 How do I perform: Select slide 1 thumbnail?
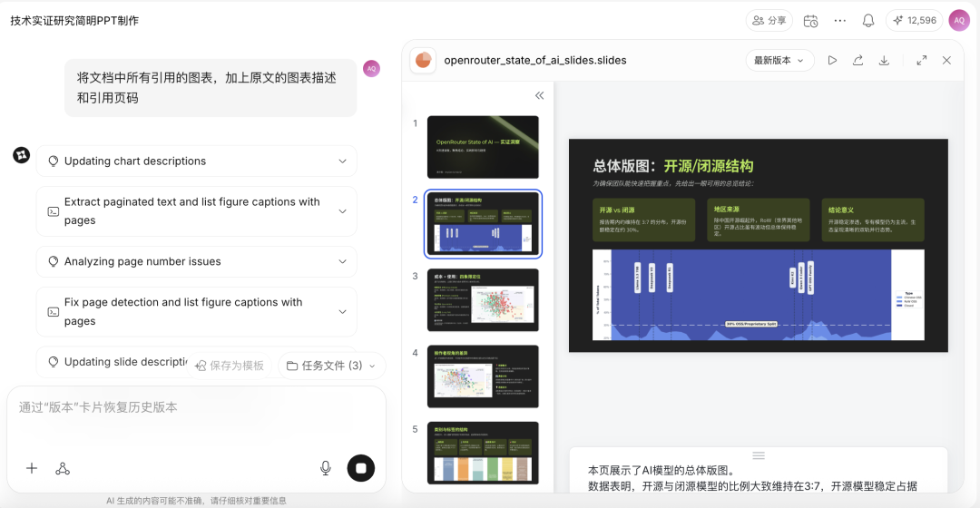click(x=483, y=147)
